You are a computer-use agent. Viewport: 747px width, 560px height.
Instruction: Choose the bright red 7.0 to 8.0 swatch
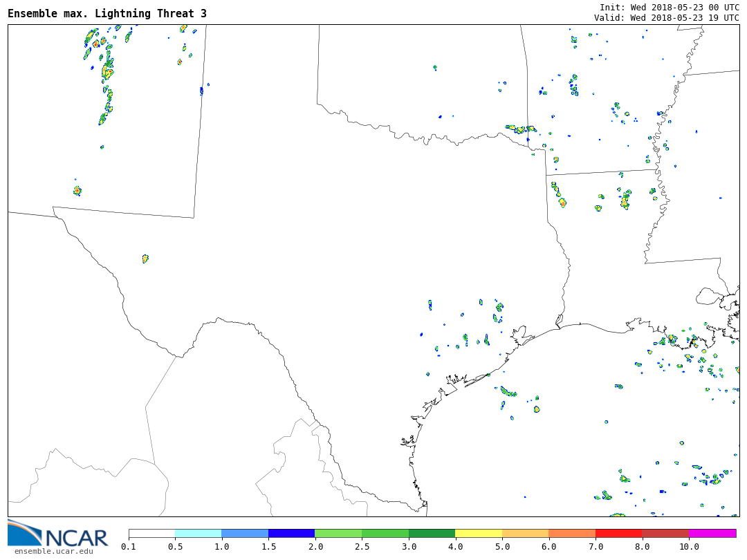point(619,534)
